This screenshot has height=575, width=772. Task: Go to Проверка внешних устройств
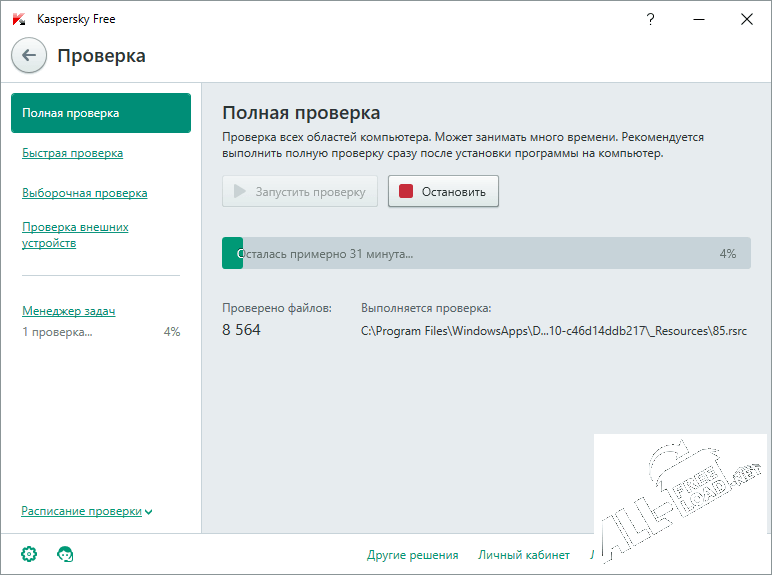(x=75, y=235)
